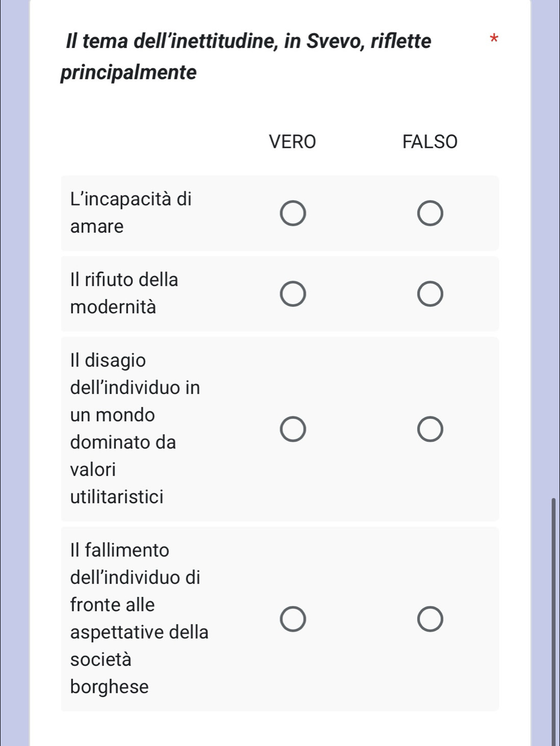Mark "L'incapacità di amare" as FALSO
Screen dimensions: 560x746
[x=430, y=213]
